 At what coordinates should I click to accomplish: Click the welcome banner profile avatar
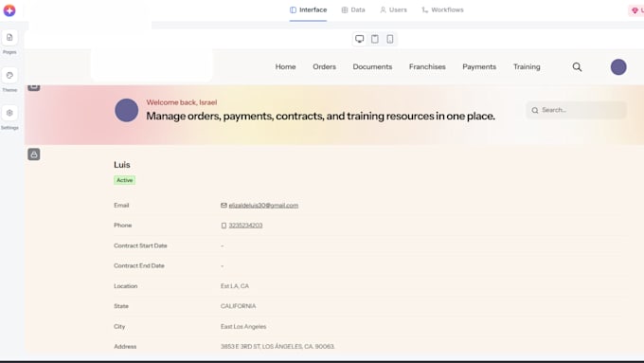[127, 110]
